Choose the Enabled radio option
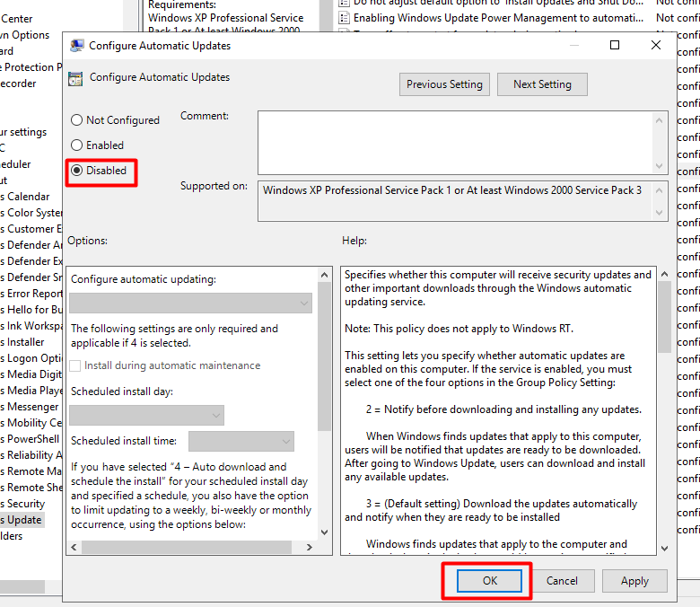Viewport: 700px width, 607px height. tap(77, 145)
